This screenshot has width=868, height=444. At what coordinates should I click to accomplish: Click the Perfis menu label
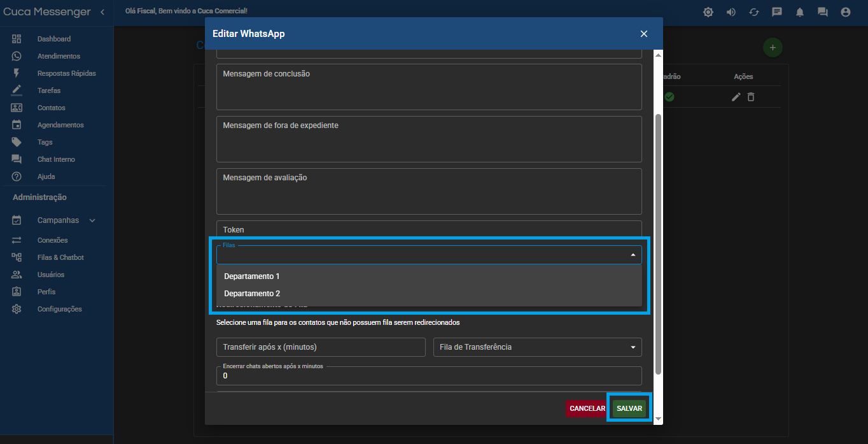(x=46, y=292)
